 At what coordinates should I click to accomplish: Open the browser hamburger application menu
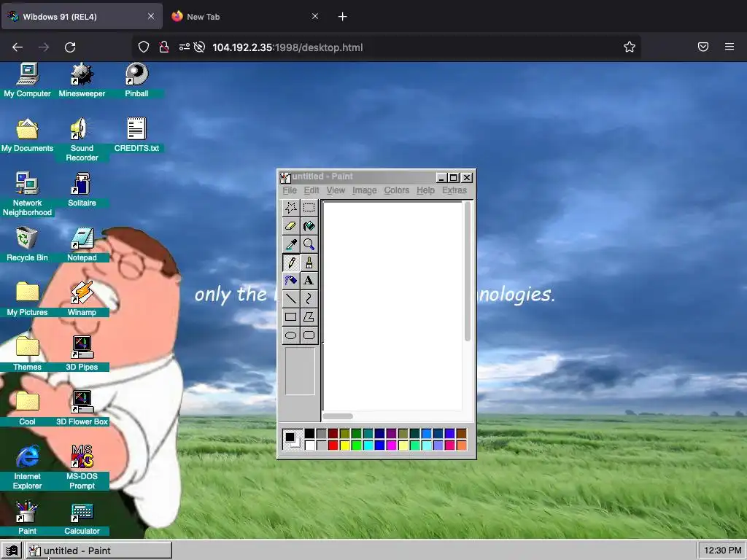(729, 47)
